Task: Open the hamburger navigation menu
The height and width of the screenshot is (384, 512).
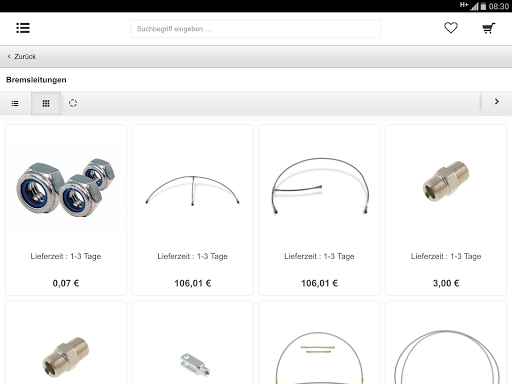Action: coord(23,28)
